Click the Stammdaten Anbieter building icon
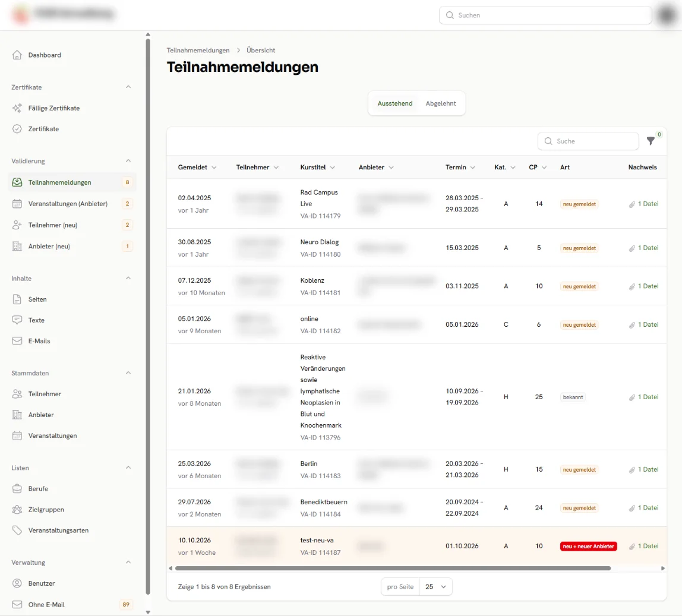This screenshot has width=682, height=616. [x=17, y=415]
